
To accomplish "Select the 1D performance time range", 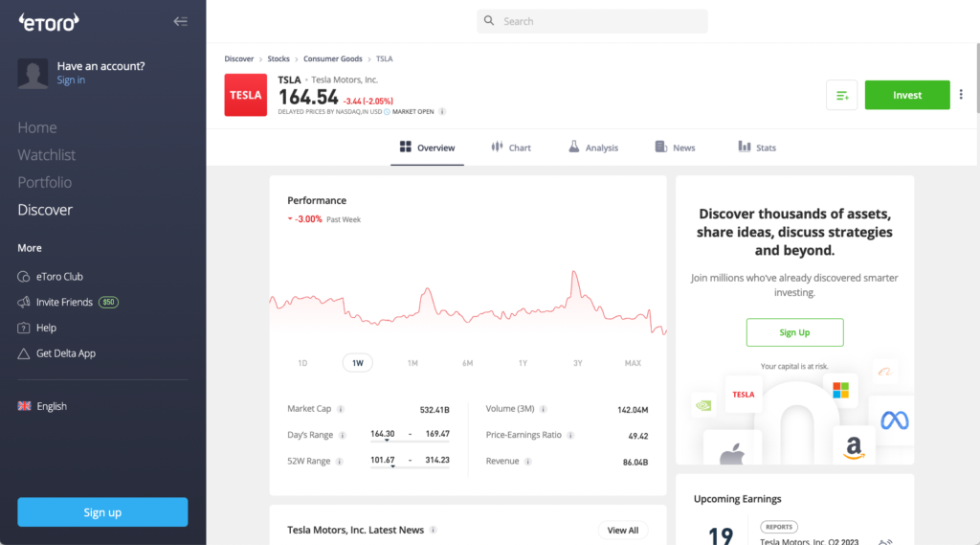I will tap(302, 363).
